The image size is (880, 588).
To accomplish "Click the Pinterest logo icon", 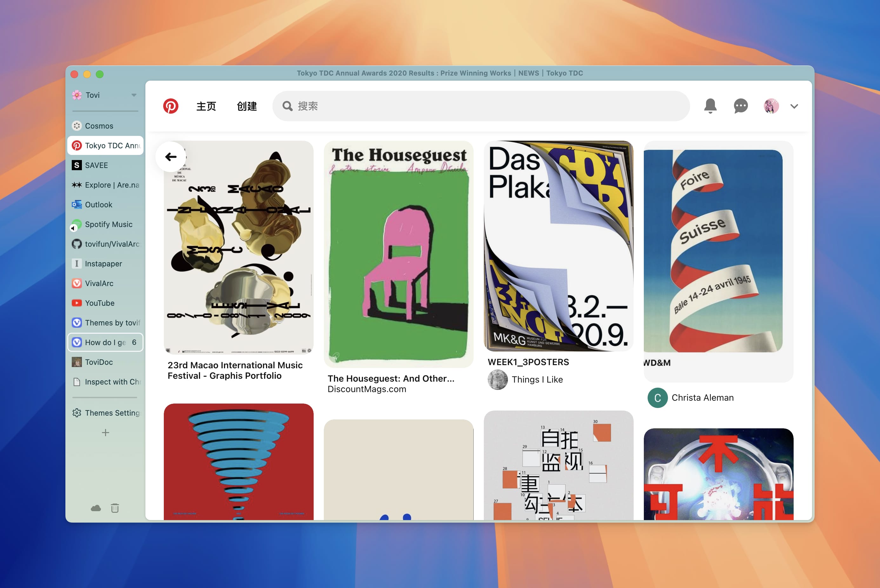I will tap(170, 106).
